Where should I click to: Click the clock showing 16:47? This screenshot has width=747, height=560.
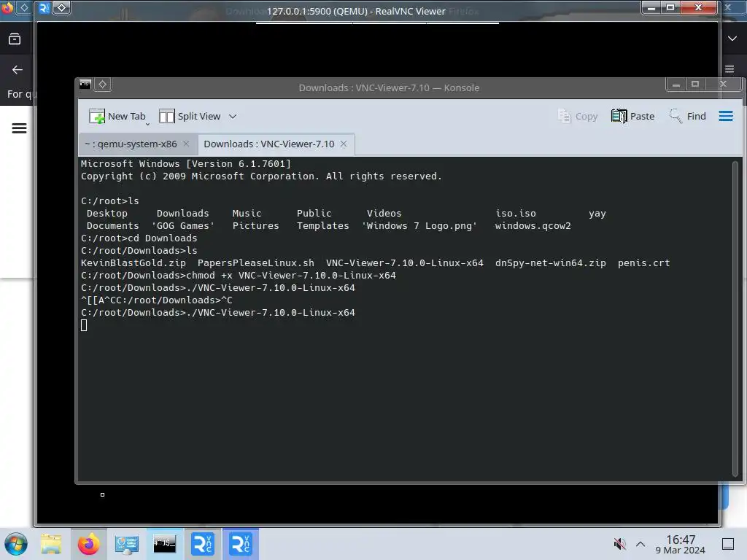(680, 544)
